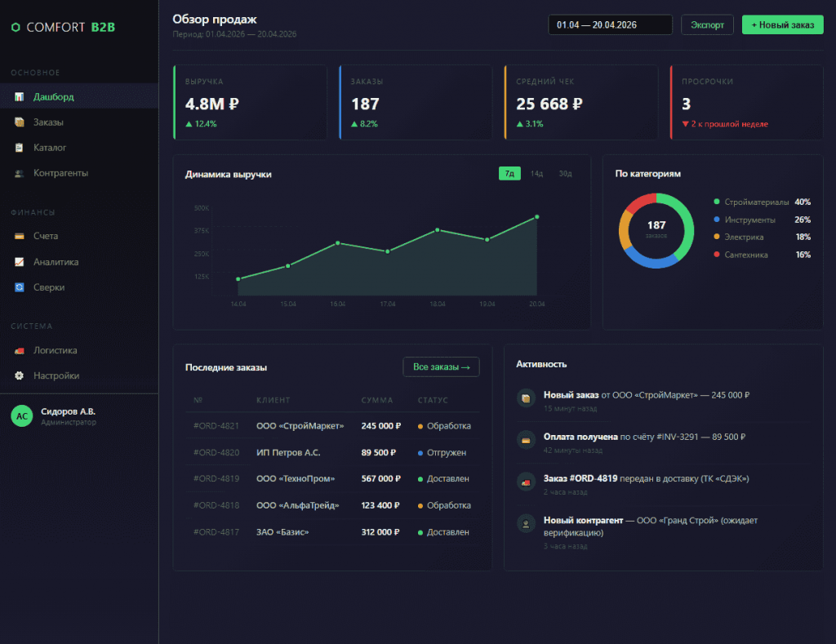This screenshot has height=644, width=836.
Task: Click the green Стройматериалы legend dot
Action: tap(717, 202)
